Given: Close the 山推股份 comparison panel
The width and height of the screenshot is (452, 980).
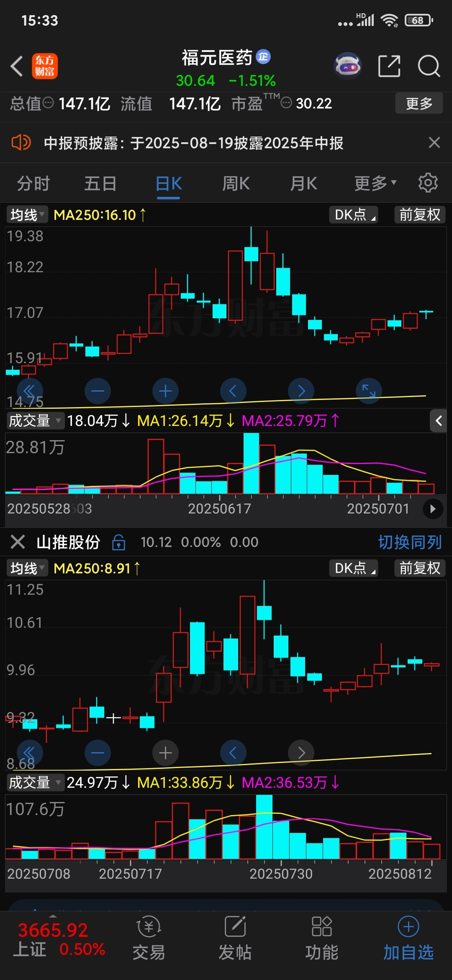Looking at the screenshot, I should pos(18,542).
